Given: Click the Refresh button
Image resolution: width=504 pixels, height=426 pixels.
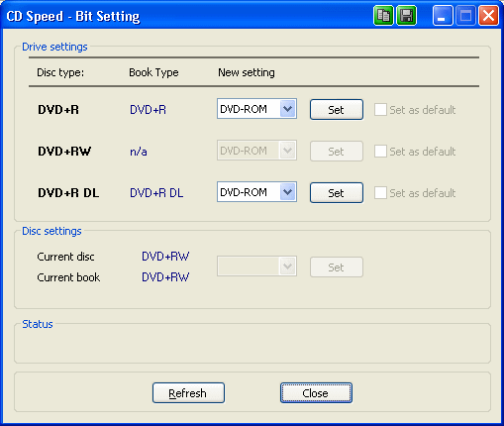Looking at the screenshot, I should click(x=188, y=393).
